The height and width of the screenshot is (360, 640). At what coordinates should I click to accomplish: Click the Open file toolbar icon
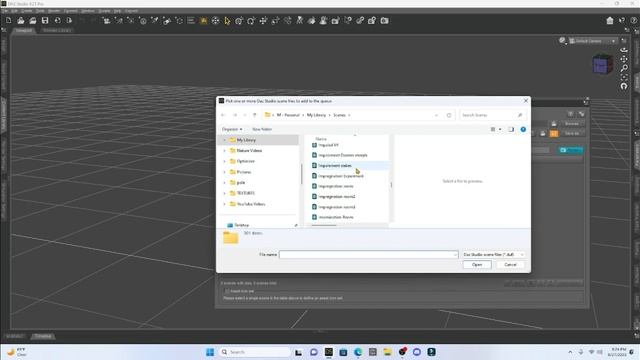20,20
